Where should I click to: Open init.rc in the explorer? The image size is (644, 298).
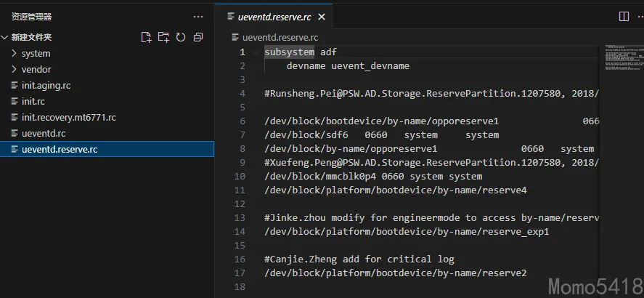pos(33,101)
